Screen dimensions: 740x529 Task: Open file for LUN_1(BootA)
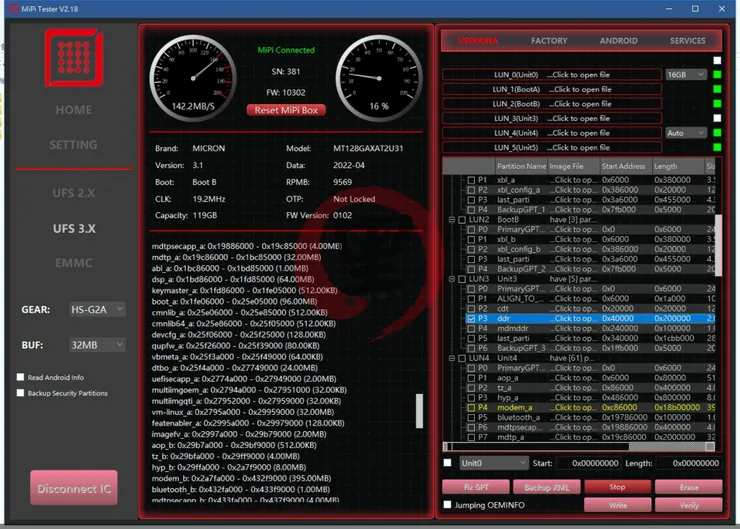[x=552, y=89]
